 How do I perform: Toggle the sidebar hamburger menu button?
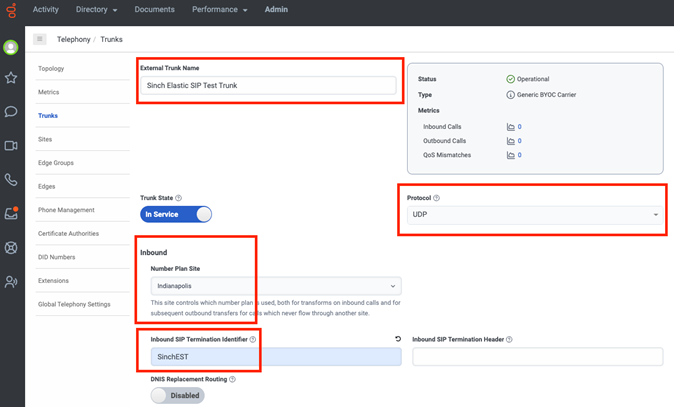pos(40,39)
